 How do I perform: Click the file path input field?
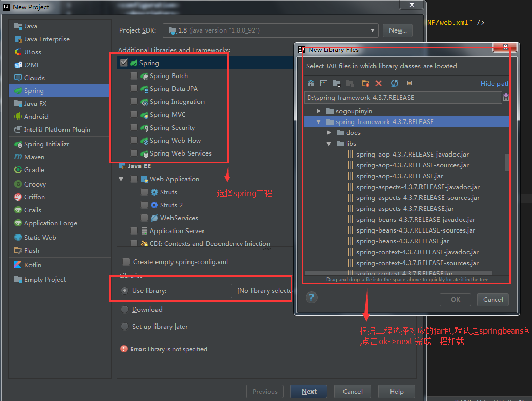403,98
